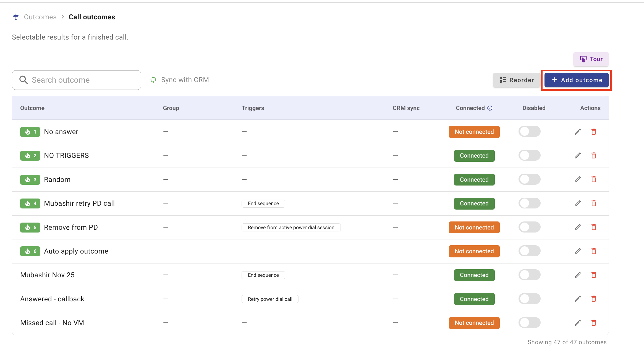Click the Triggers column header
Image resolution: width=644 pixels, height=355 pixels.
click(253, 108)
